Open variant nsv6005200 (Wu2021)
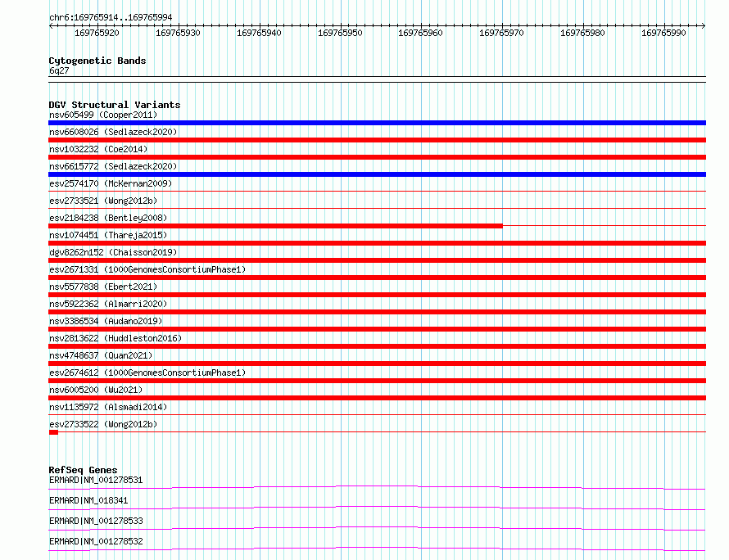The height and width of the screenshot is (560, 729). pyautogui.click(x=96, y=390)
